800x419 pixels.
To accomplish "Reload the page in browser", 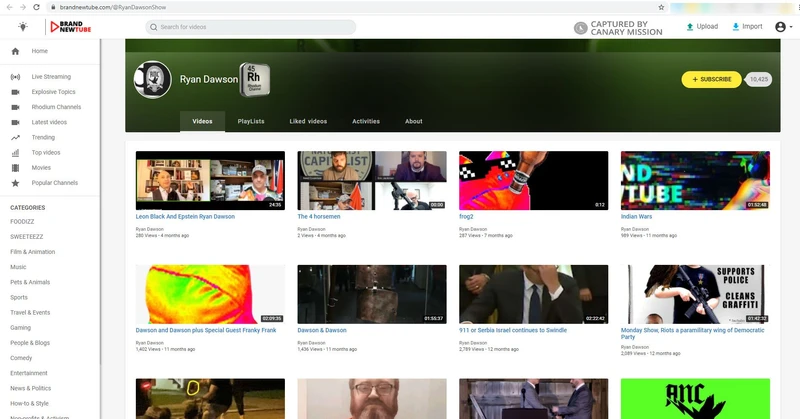I will [36, 7].
